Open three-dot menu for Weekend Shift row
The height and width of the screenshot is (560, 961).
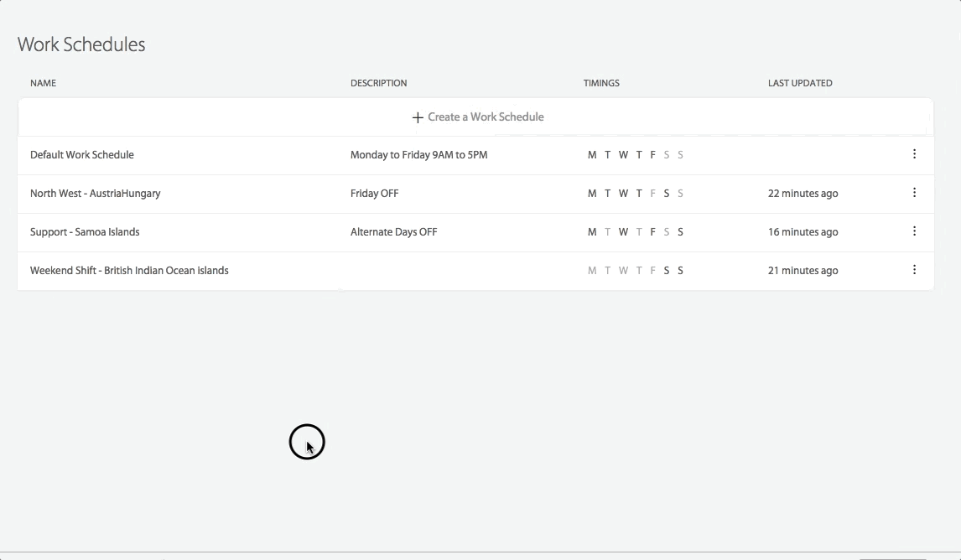coord(914,270)
